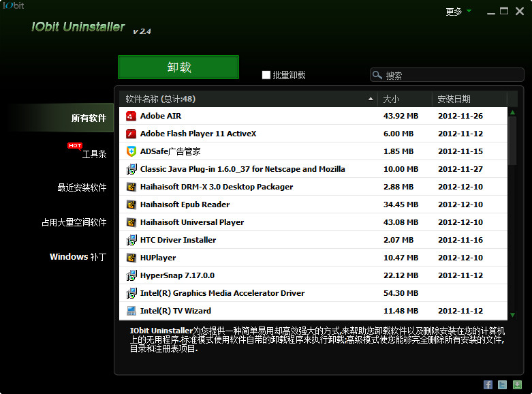Click the Adobe AIR program icon
The width and height of the screenshot is (532, 394).
point(131,116)
